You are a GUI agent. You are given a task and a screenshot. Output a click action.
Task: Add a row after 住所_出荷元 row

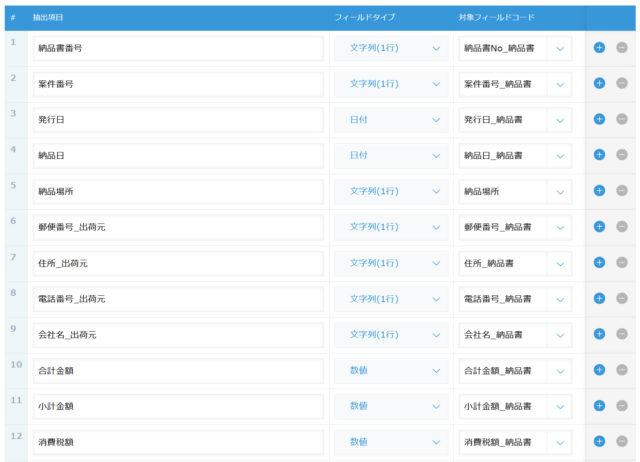point(599,262)
